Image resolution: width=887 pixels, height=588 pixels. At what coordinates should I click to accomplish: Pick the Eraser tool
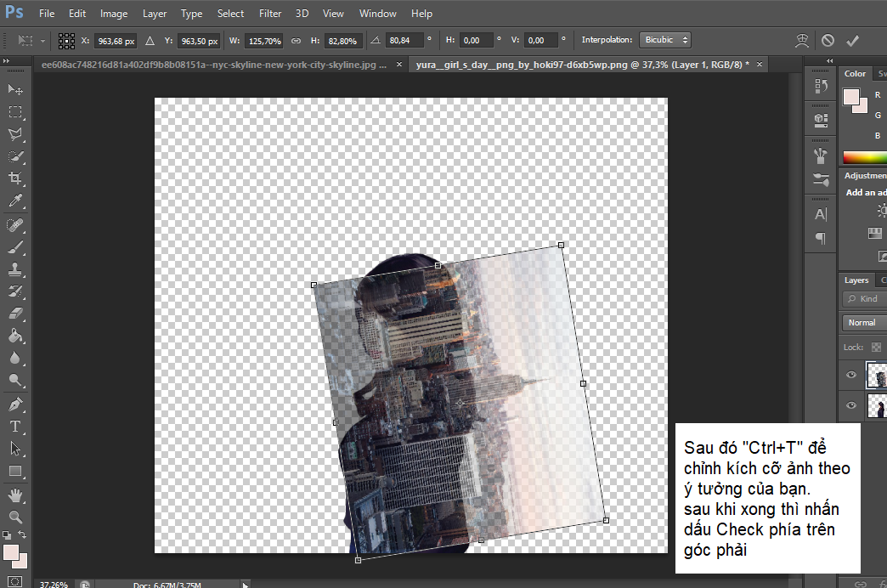click(15, 314)
